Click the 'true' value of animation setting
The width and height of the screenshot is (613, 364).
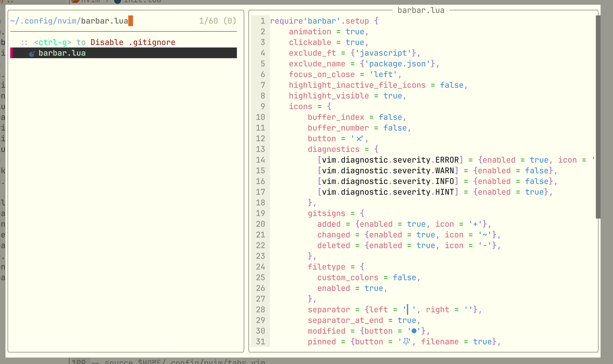pos(355,32)
